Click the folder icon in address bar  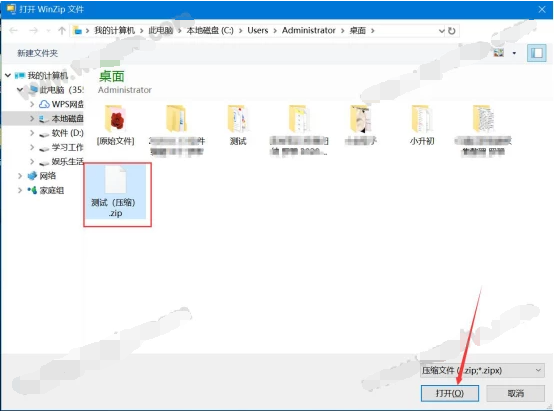78,31
